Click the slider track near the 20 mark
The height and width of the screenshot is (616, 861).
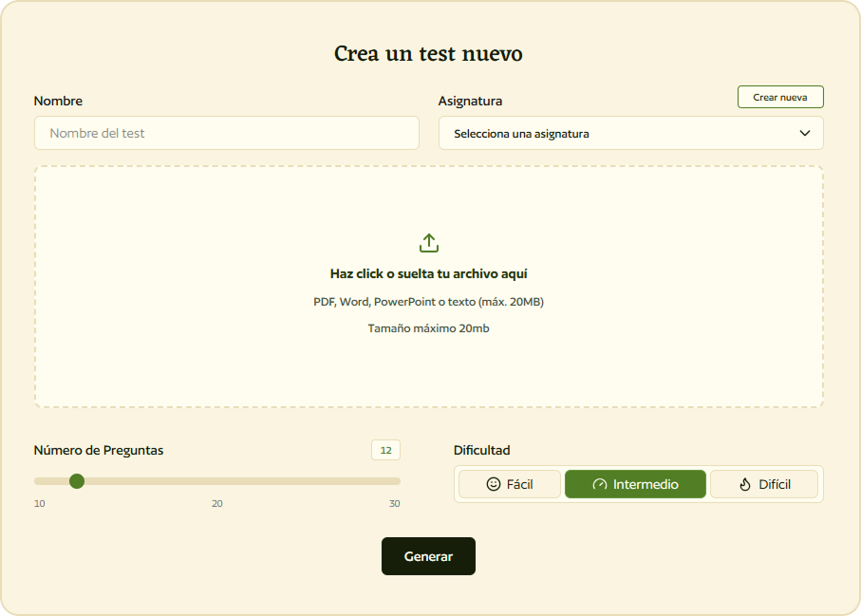pyautogui.click(x=216, y=481)
